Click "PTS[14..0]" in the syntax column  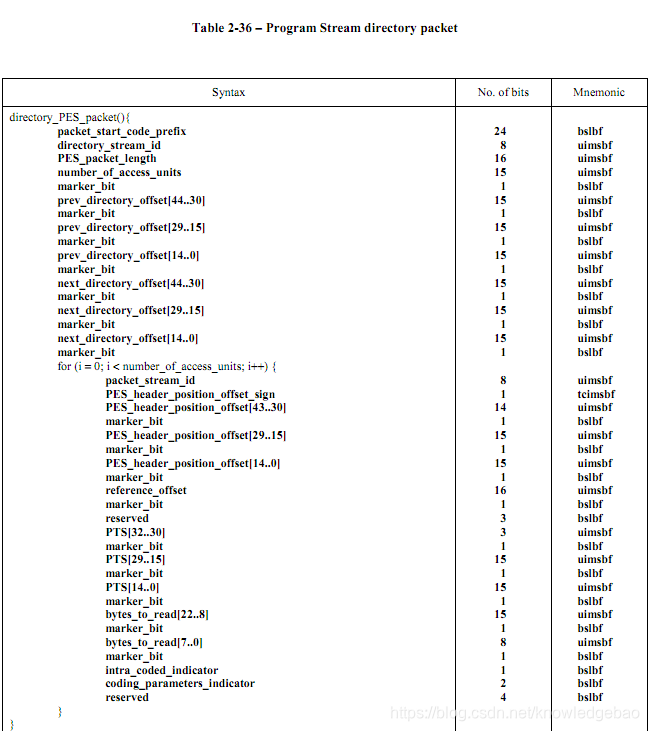(x=132, y=587)
